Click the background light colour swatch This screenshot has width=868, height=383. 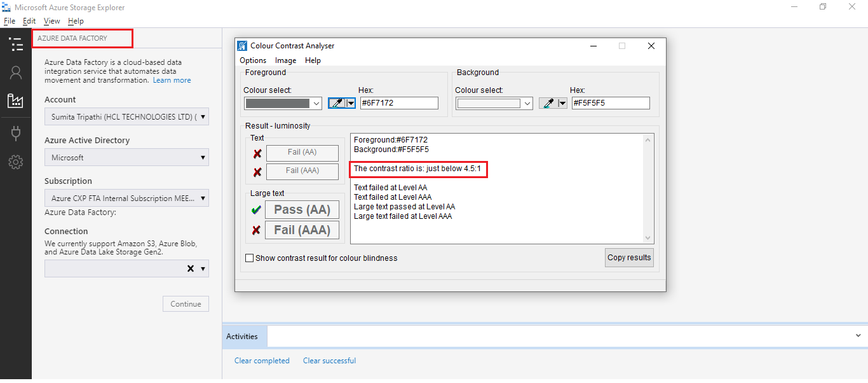(489, 103)
